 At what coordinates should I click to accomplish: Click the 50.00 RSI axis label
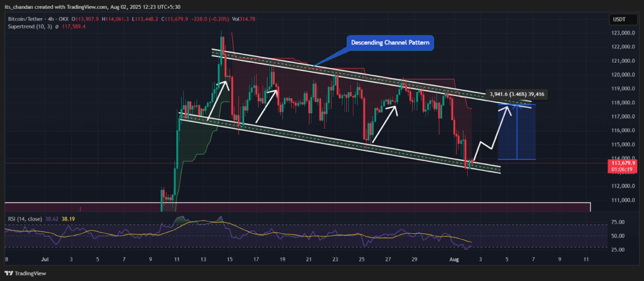618,236
